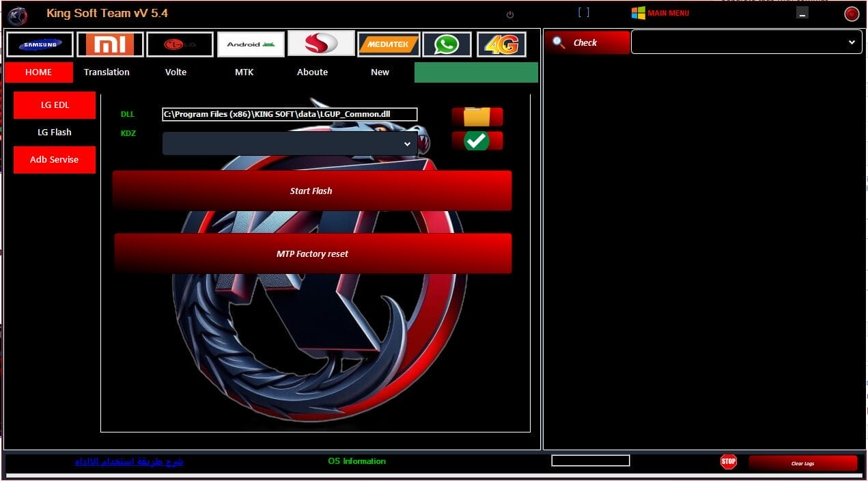Viewport: 868px width, 481px height.
Task: Open the Windows MAIN MENU
Action: [x=660, y=13]
